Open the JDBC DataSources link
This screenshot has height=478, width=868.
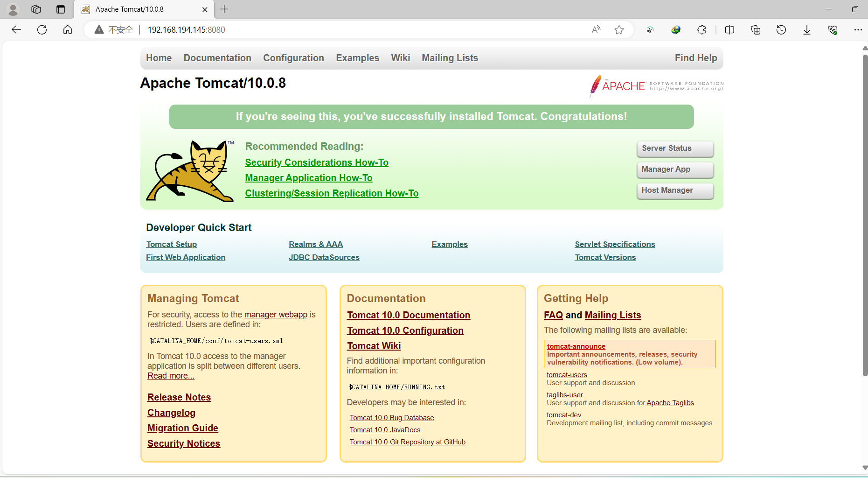pyautogui.click(x=324, y=257)
